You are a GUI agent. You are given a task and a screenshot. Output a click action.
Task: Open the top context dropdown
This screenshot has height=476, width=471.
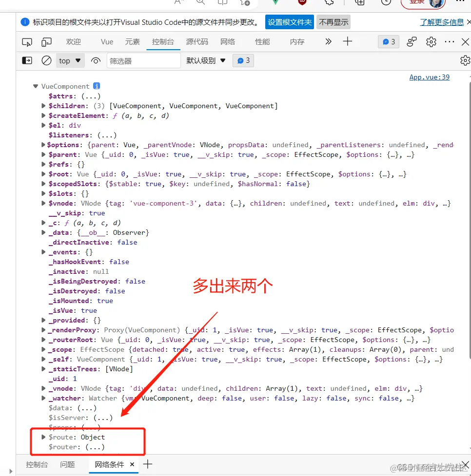coord(70,61)
